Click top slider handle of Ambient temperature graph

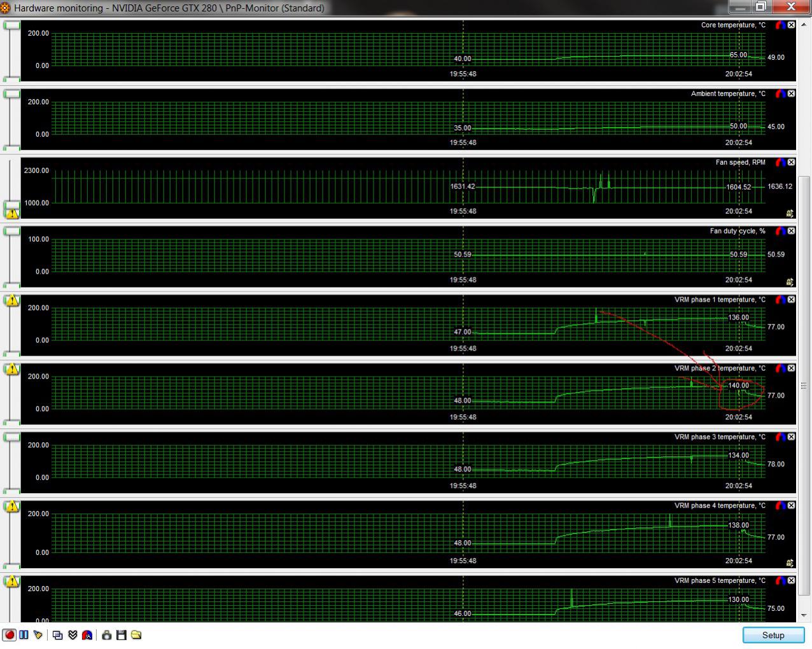[11, 94]
